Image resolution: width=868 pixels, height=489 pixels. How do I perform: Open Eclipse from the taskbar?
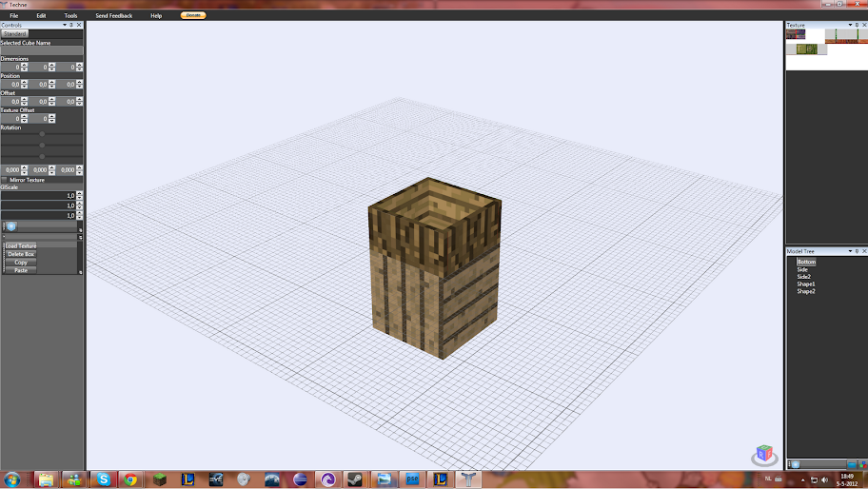tap(300, 479)
